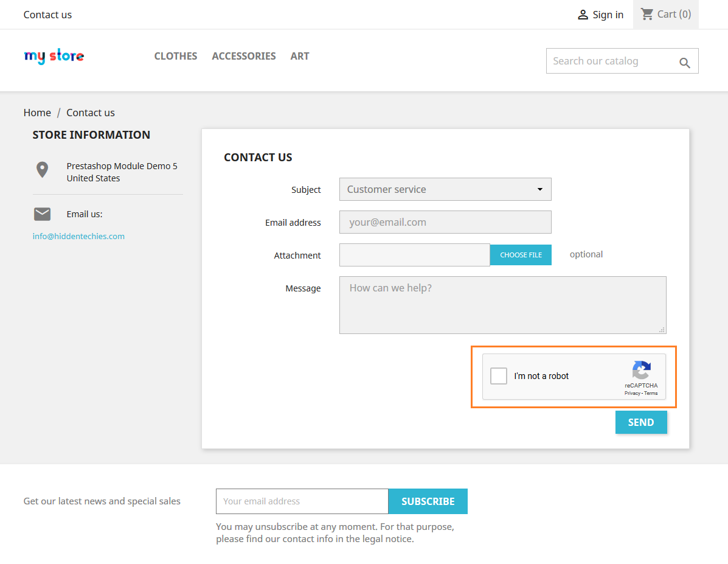
Task: Open the Subject dropdown
Action: click(x=445, y=189)
